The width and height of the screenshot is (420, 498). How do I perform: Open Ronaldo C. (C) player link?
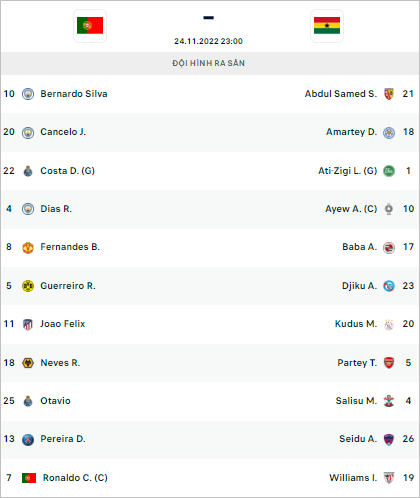tap(75, 478)
